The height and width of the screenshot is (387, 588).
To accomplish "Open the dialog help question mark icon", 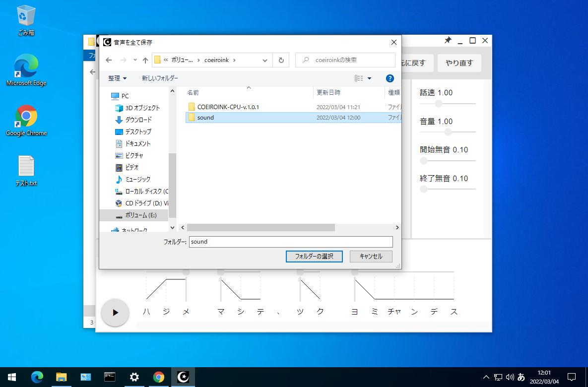I will click(x=390, y=78).
